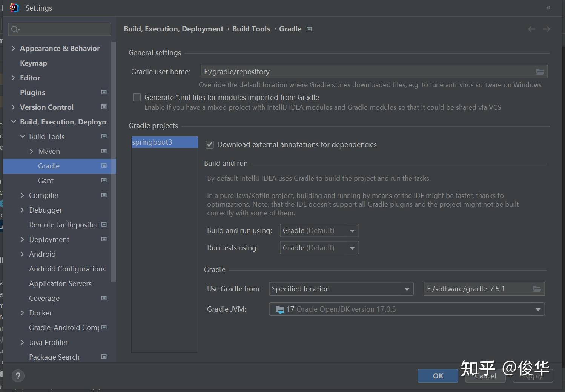Open the Build and run using dropdown
The height and width of the screenshot is (392, 565).
[319, 230]
